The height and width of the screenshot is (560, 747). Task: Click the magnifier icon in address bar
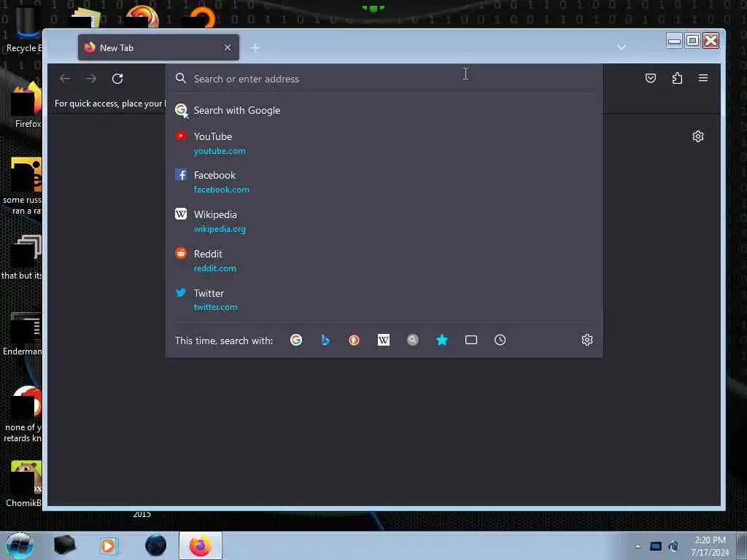pyautogui.click(x=181, y=78)
